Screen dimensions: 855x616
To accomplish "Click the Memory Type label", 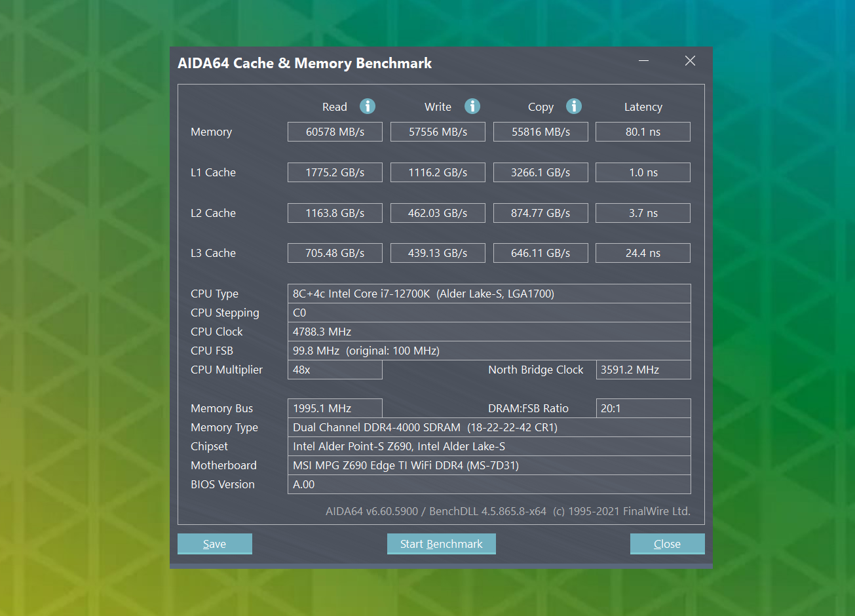I will [224, 428].
